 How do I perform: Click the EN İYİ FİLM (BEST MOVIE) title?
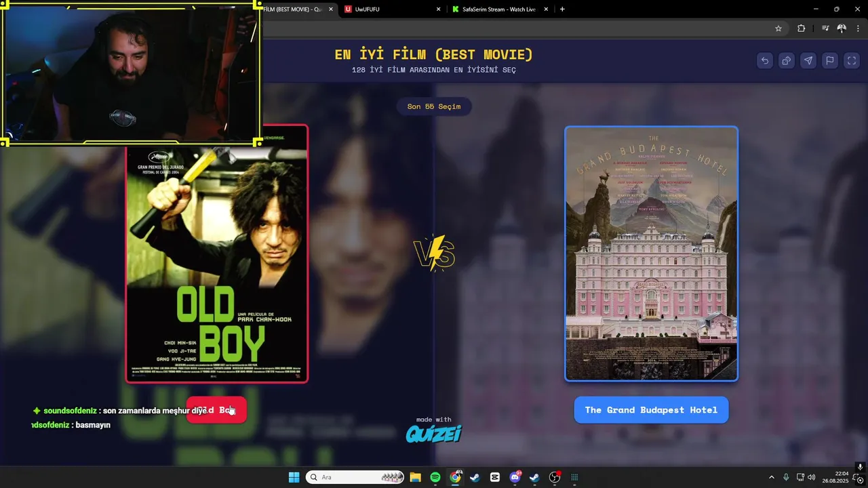click(433, 54)
